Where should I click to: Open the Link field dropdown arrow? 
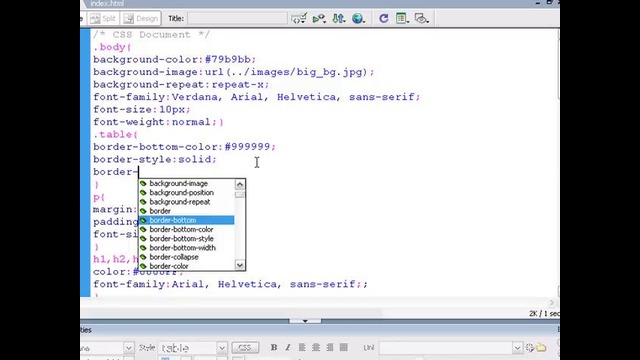(x=518, y=348)
